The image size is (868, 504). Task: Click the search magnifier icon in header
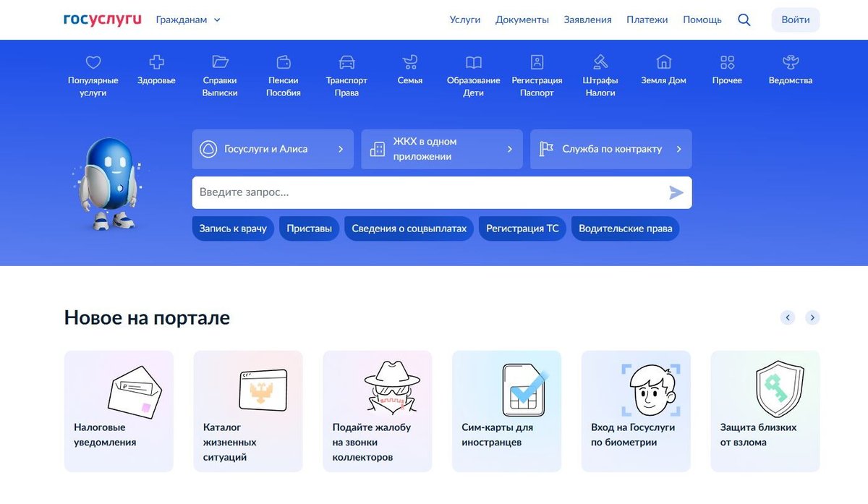coord(744,20)
